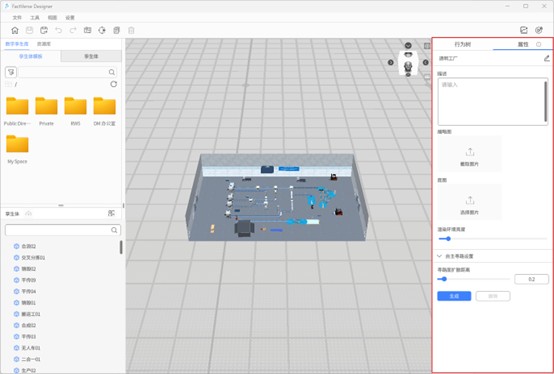Focus the template library search field
Screen dimensions: 554x374
click(67, 72)
